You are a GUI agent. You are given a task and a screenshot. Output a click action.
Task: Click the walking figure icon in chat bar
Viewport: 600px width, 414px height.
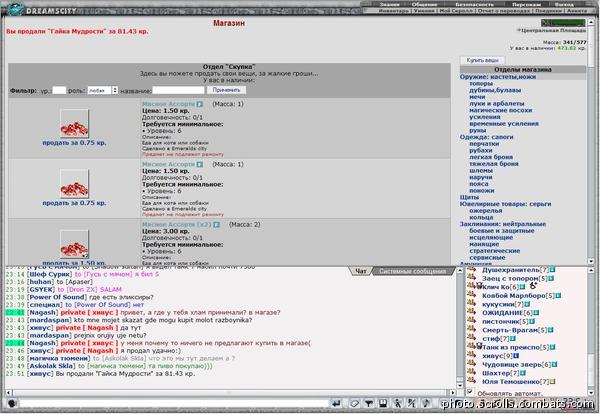click(x=398, y=403)
